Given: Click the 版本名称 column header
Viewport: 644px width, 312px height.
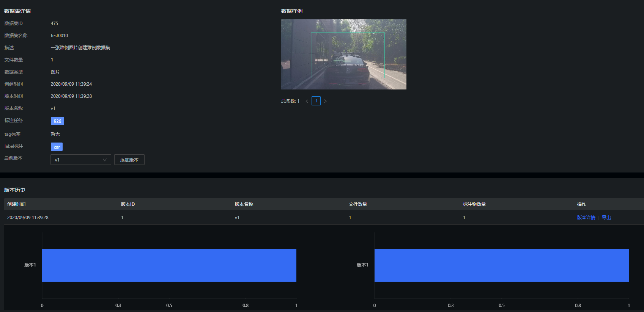Looking at the screenshot, I should (x=244, y=204).
